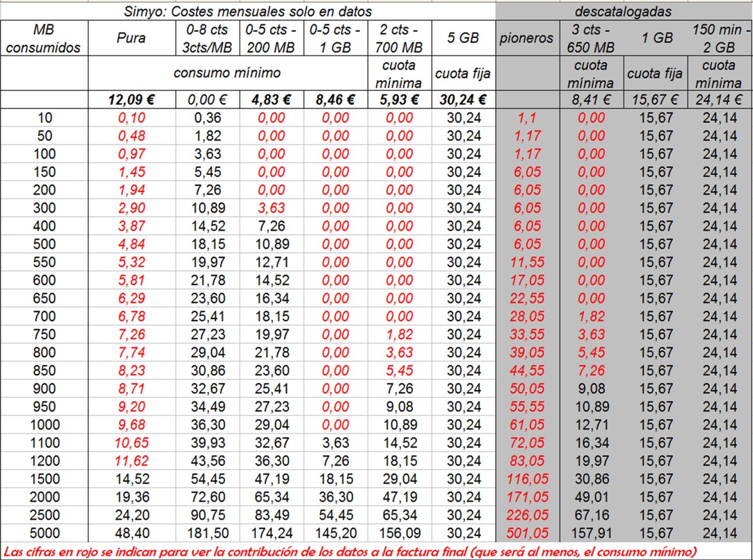Select the 'Pura' column header

click(131, 38)
